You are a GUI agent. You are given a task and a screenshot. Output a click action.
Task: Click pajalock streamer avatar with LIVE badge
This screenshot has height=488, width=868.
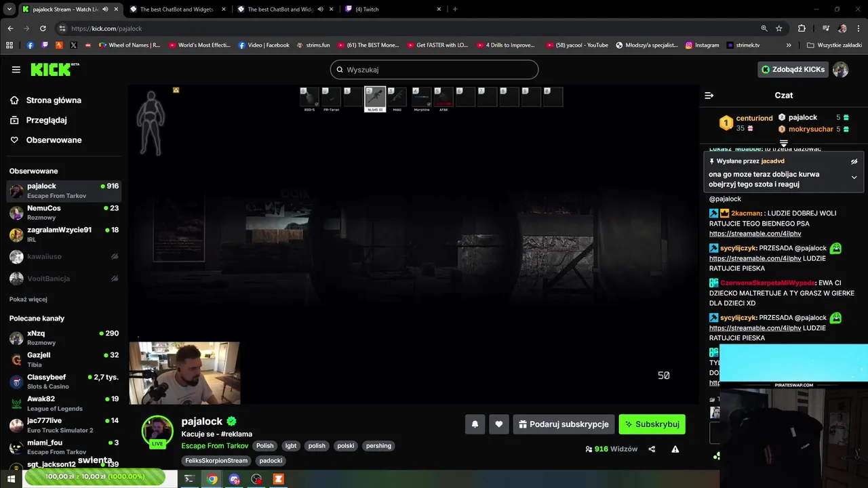[157, 432]
